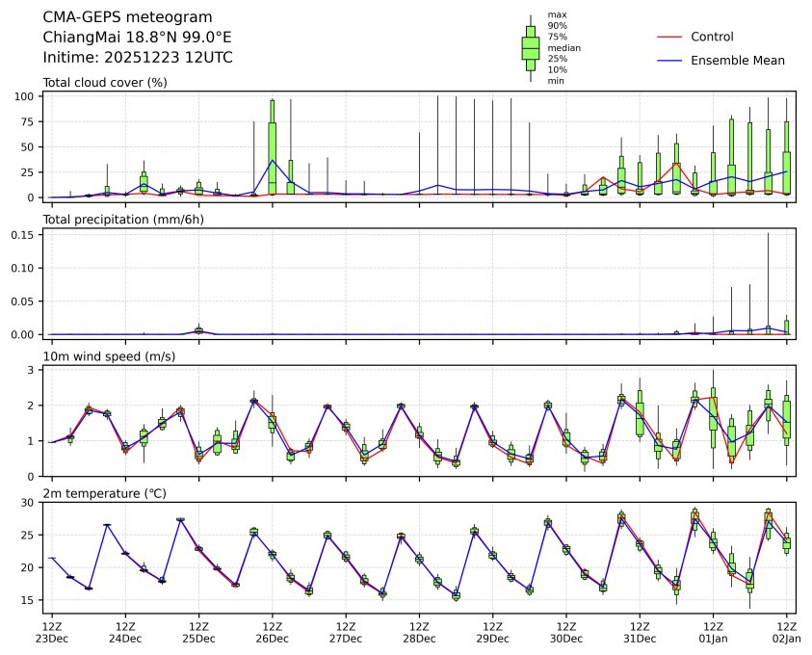Click the '2m temperature (°C)' panel title
This screenshot has width=812, height=655.
(104, 493)
